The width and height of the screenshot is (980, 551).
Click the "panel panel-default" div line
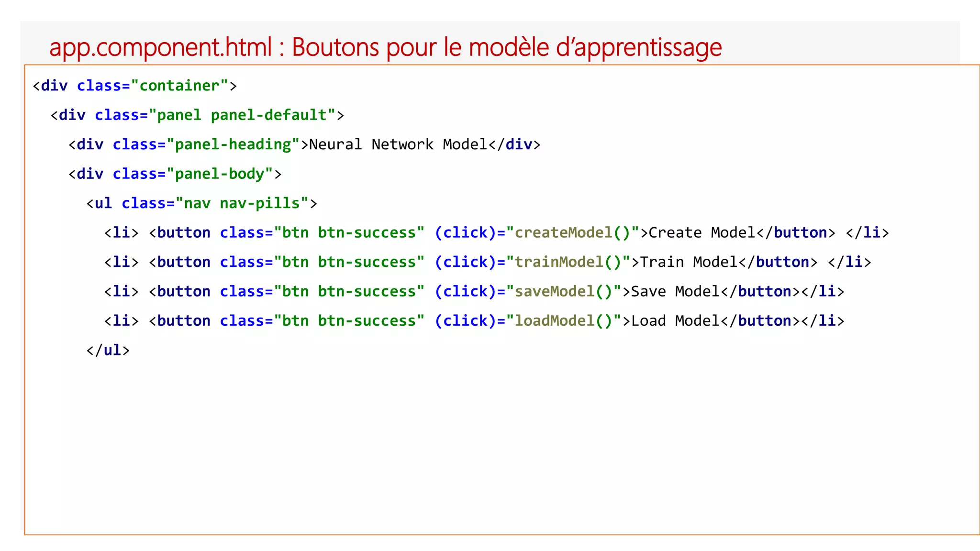pos(197,115)
